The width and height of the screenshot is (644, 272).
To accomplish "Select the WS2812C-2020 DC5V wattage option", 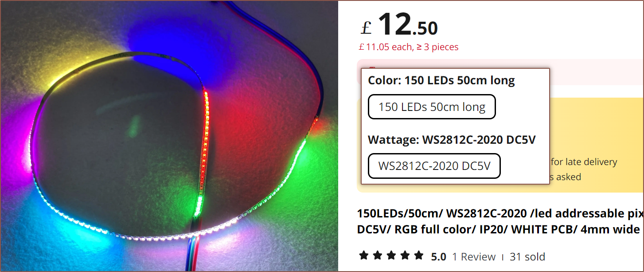I will click(x=434, y=166).
